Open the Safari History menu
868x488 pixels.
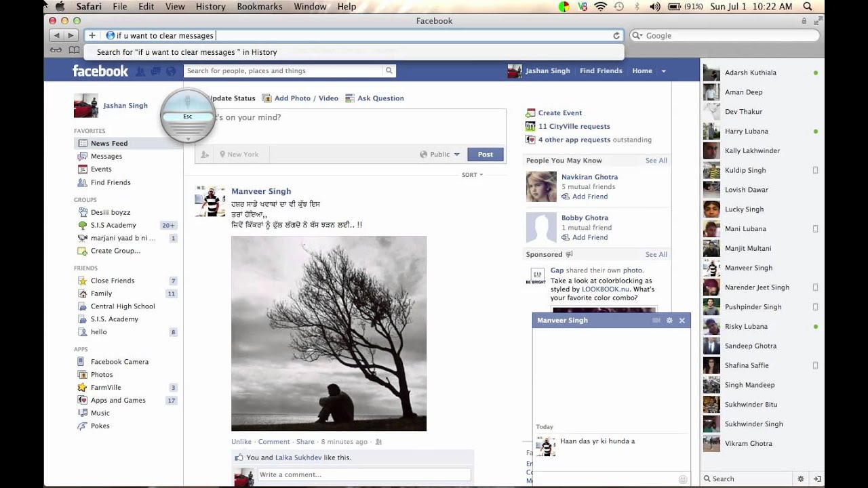(x=210, y=6)
